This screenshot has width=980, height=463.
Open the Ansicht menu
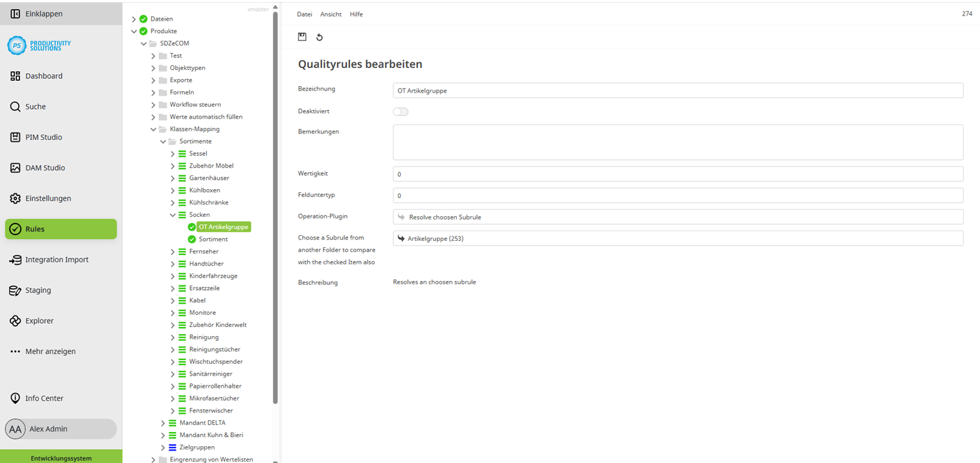331,14
